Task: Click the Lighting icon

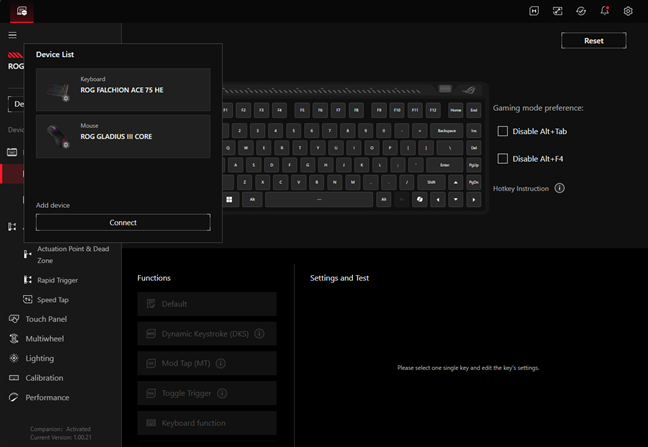Action: 14,358
